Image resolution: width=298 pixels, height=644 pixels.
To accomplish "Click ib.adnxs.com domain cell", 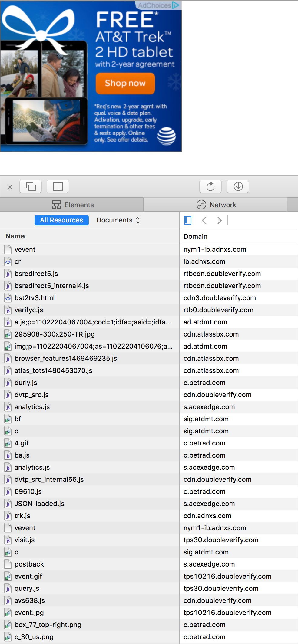I will [238, 261].
